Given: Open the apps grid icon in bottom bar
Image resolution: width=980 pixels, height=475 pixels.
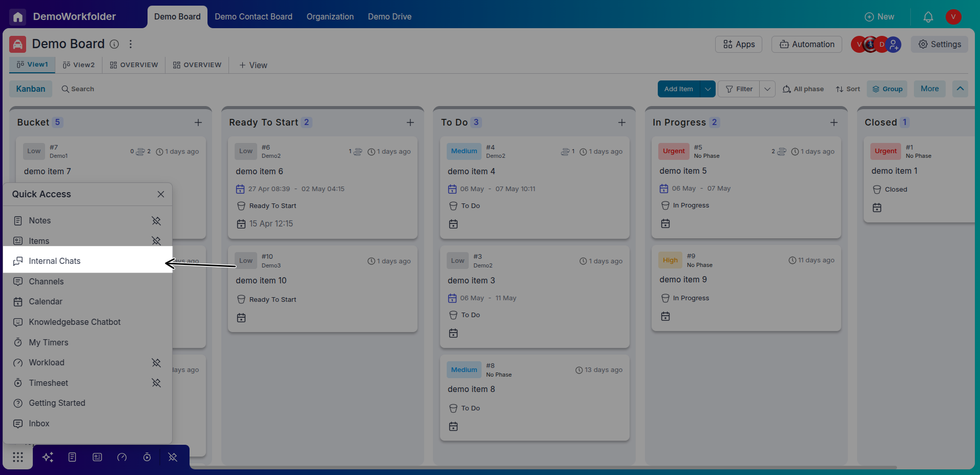Looking at the screenshot, I should (x=18, y=457).
